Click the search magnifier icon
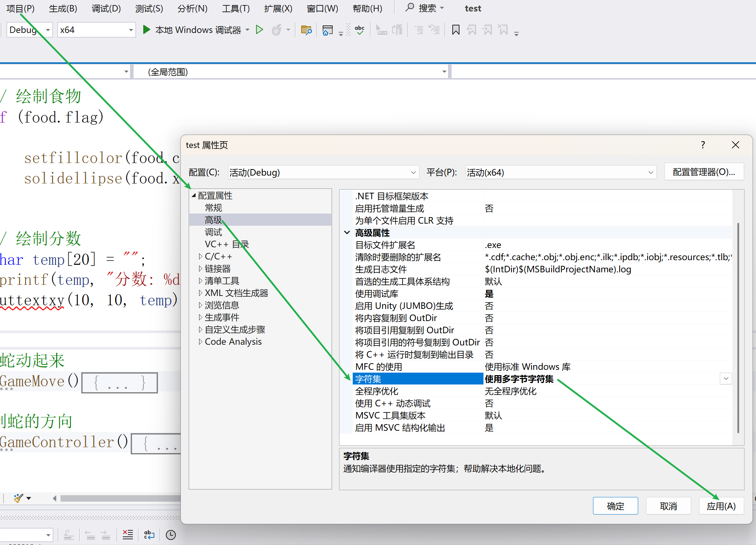Viewport: 756px width, 545px height. 409,8
